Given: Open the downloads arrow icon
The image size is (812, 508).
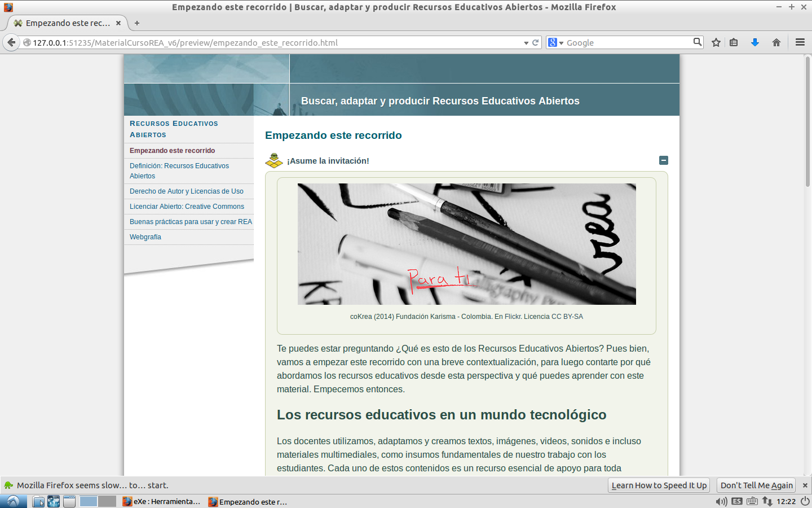Looking at the screenshot, I should pyautogui.click(x=755, y=42).
